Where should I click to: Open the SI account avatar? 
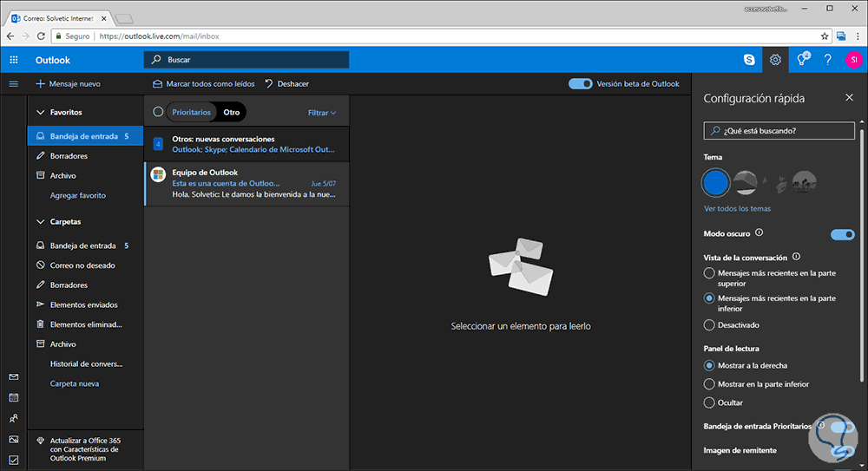[854, 60]
